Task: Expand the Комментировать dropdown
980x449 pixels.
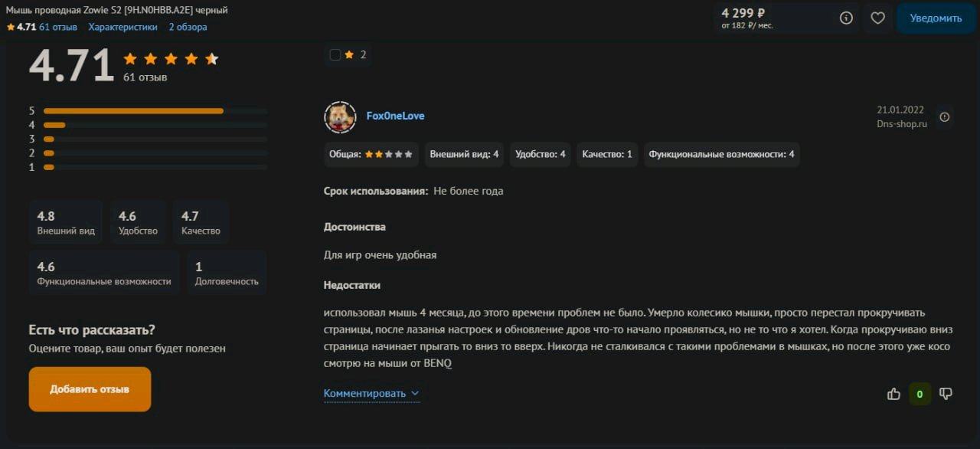Action: click(371, 393)
